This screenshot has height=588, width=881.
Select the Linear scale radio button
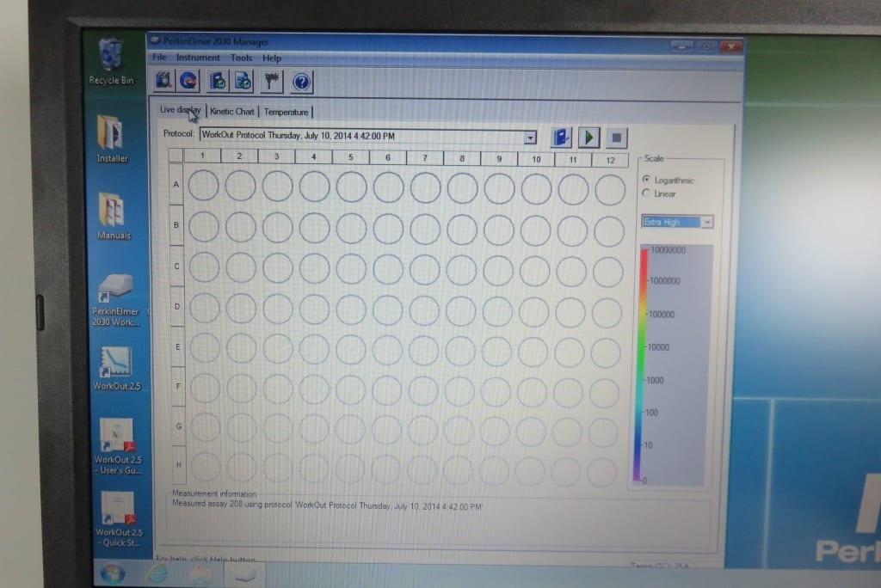click(x=647, y=193)
